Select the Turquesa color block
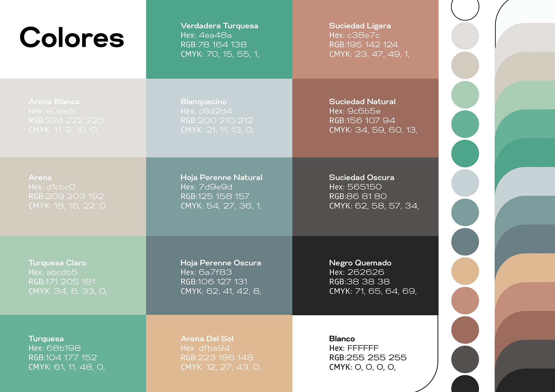The width and height of the screenshot is (555, 392). coord(73,353)
